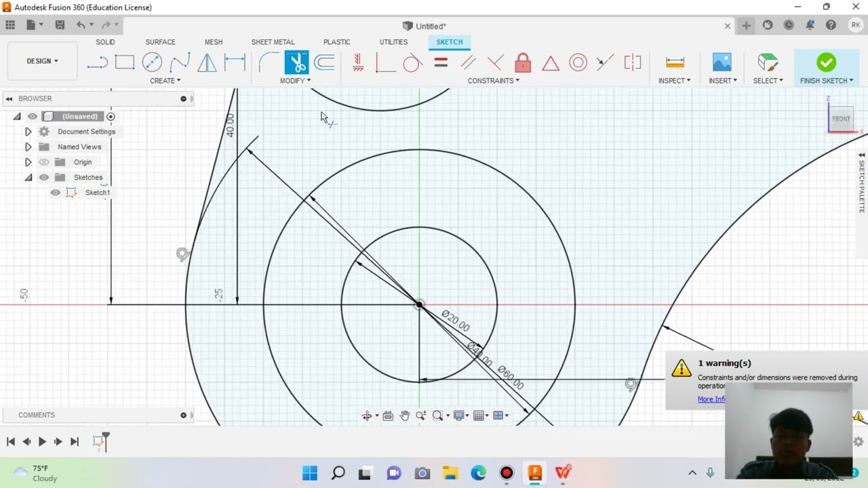Select the Mirror sketch tool
Screen dimensions: 868x488
[207, 63]
